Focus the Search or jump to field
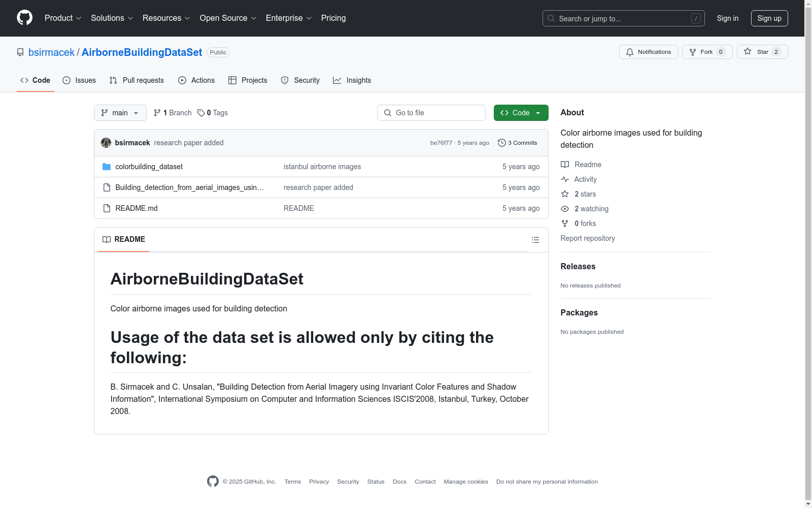Screen dimensions: 812x508 pos(624,18)
